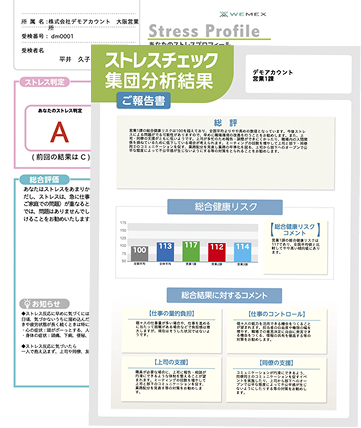This screenshot has height=428, width=361.
Task: Click the lightbulb icon beside お知らせ
Action: tap(26, 304)
